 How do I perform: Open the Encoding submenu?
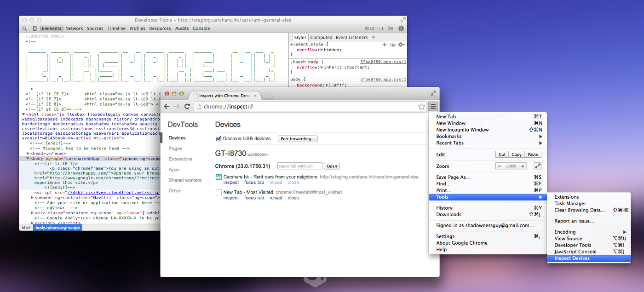tap(589, 232)
